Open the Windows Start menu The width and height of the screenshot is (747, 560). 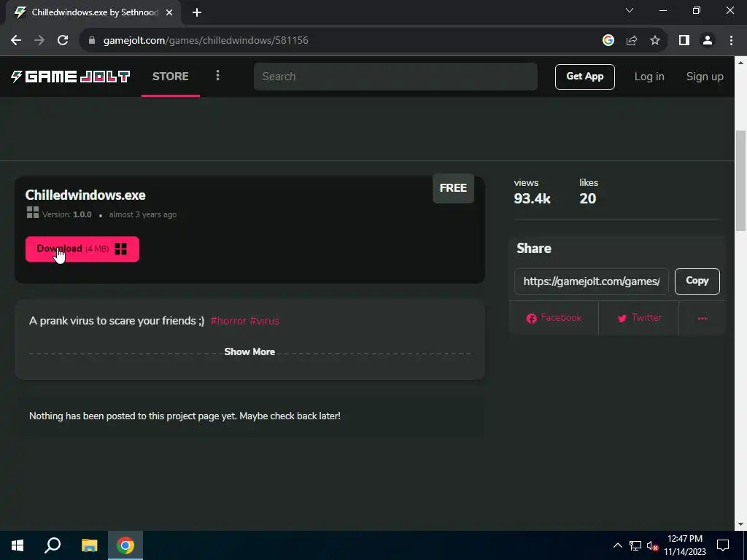point(18,545)
